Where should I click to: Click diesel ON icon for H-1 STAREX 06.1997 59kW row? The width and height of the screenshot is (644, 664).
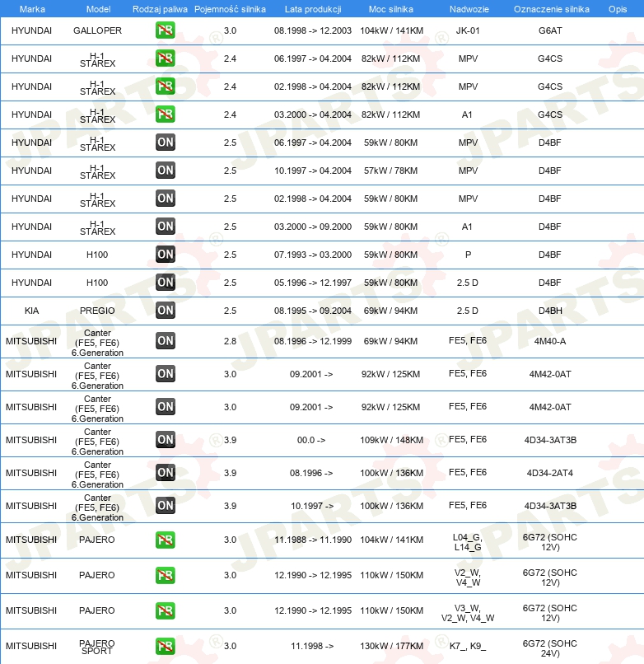166,143
